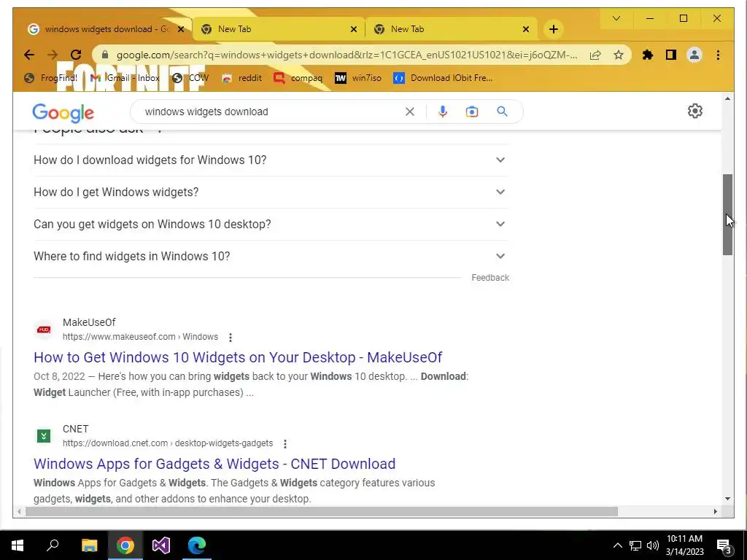Open the reddit bookmark
The image size is (747, 560).
click(242, 77)
